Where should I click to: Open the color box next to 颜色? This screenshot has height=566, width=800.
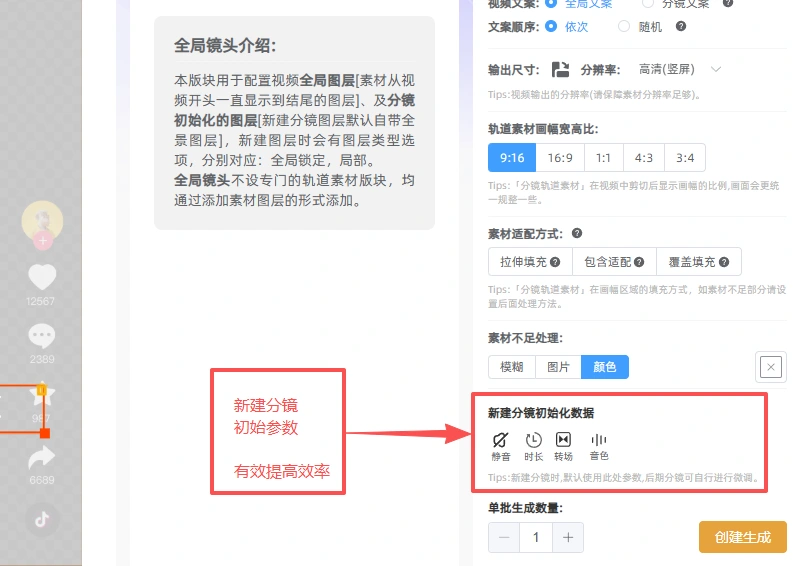click(x=770, y=367)
